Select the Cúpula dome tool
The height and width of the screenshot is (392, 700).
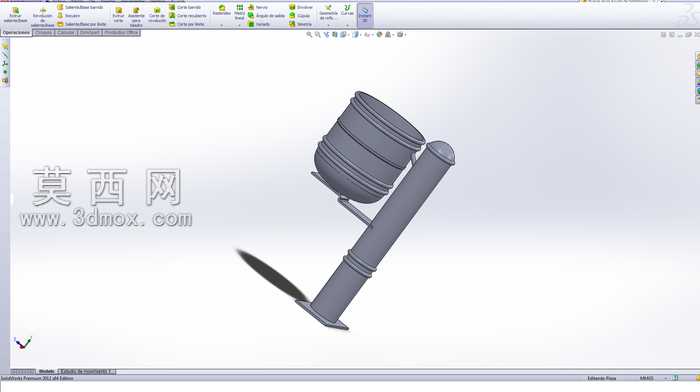click(x=299, y=16)
